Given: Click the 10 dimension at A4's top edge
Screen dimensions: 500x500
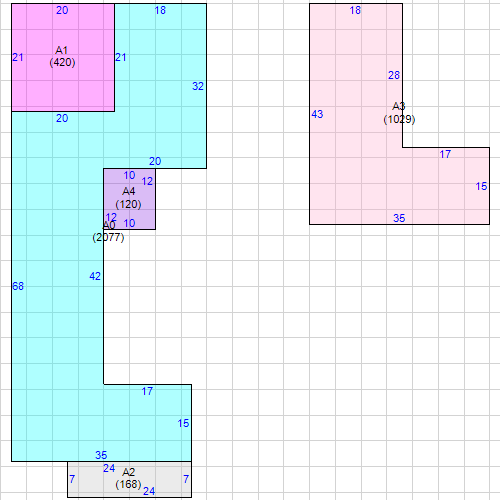Looking at the screenshot, I should pyautogui.click(x=129, y=175).
